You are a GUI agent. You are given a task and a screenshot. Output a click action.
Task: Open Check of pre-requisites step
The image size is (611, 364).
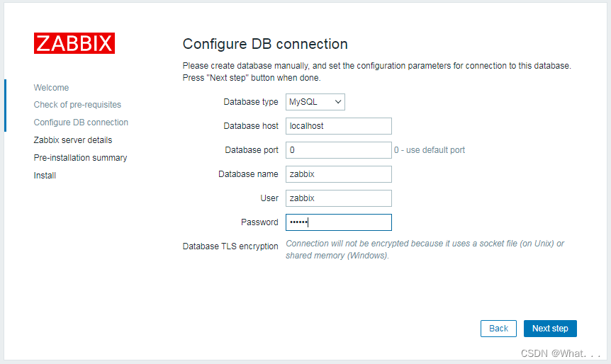pyautogui.click(x=77, y=105)
